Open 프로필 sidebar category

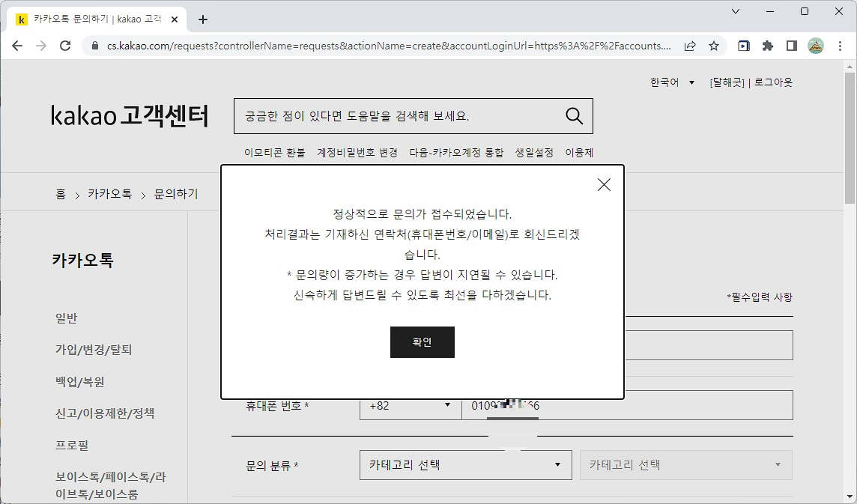tap(72, 445)
